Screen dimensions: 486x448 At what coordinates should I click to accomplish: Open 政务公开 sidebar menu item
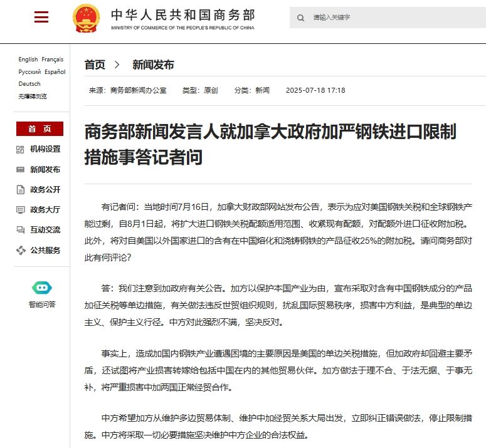45,189
